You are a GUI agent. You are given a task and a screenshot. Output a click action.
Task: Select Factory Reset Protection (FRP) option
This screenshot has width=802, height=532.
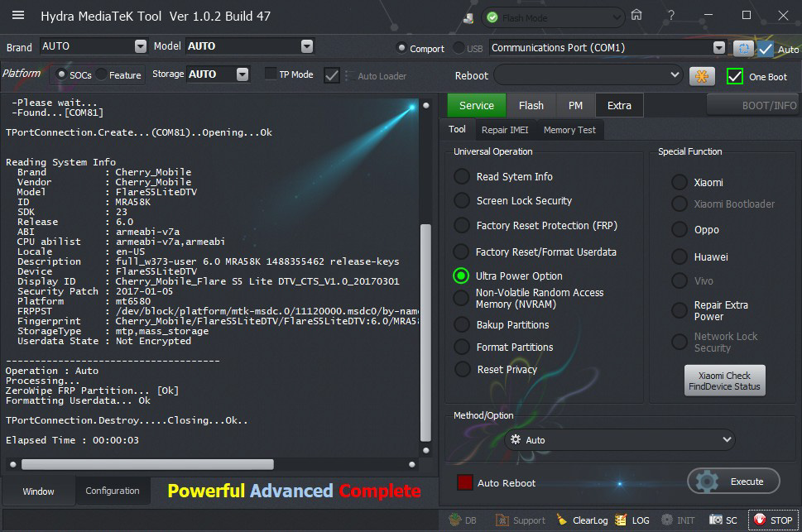pyautogui.click(x=462, y=226)
